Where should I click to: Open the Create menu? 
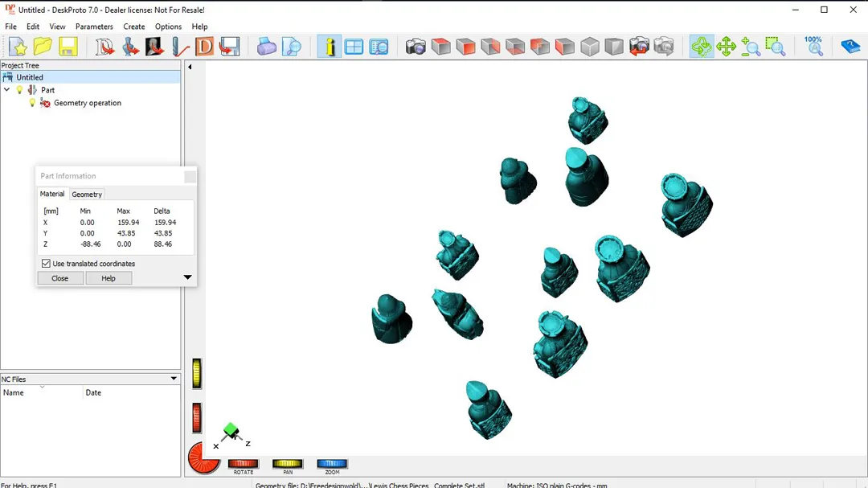tap(134, 27)
